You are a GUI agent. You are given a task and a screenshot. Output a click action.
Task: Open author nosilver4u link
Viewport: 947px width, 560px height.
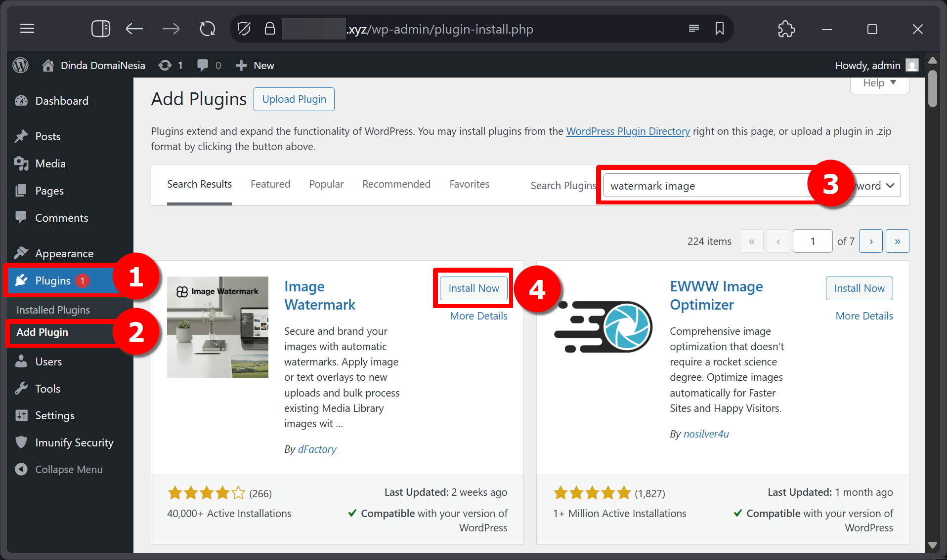point(706,434)
